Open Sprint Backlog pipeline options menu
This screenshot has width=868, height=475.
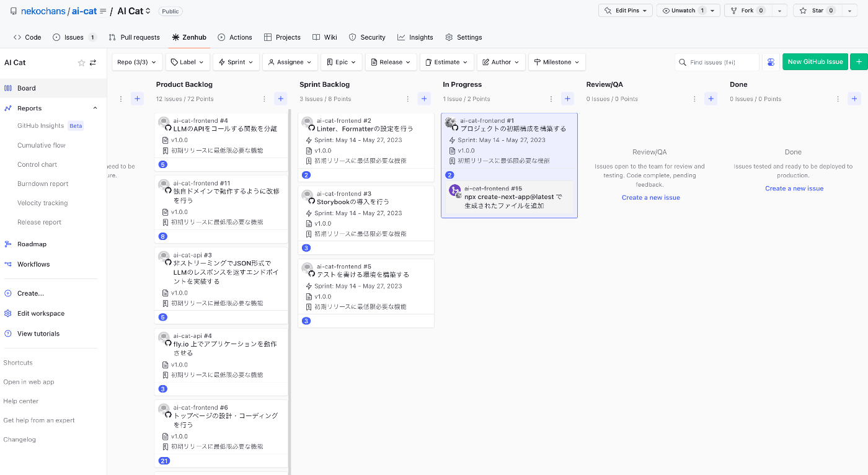407,99
